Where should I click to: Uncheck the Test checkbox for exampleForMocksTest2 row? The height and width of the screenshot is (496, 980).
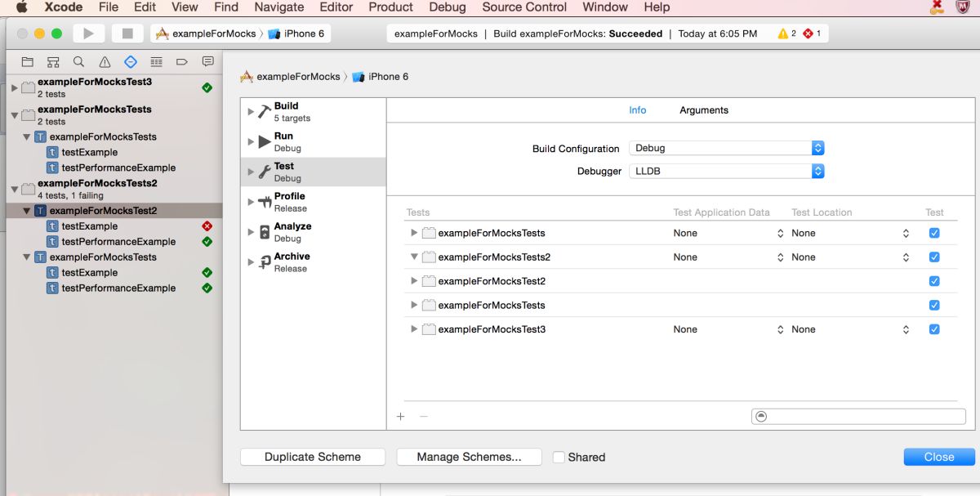(934, 281)
